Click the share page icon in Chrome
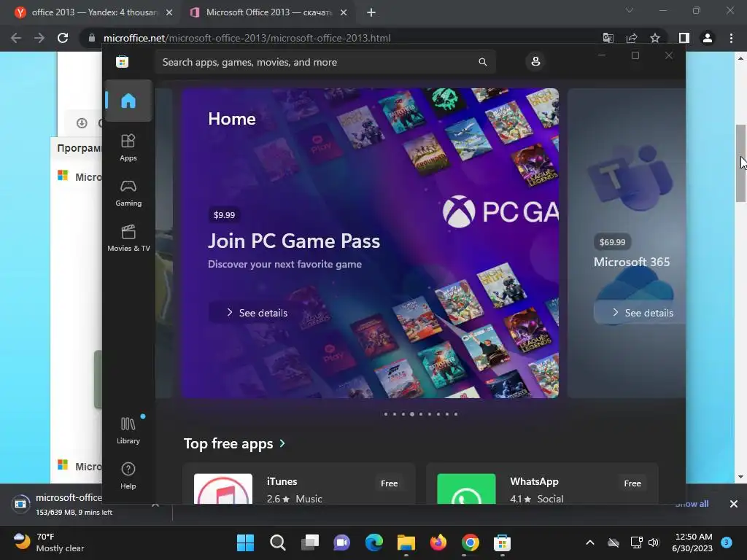 pyautogui.click(x=632, y=38)
